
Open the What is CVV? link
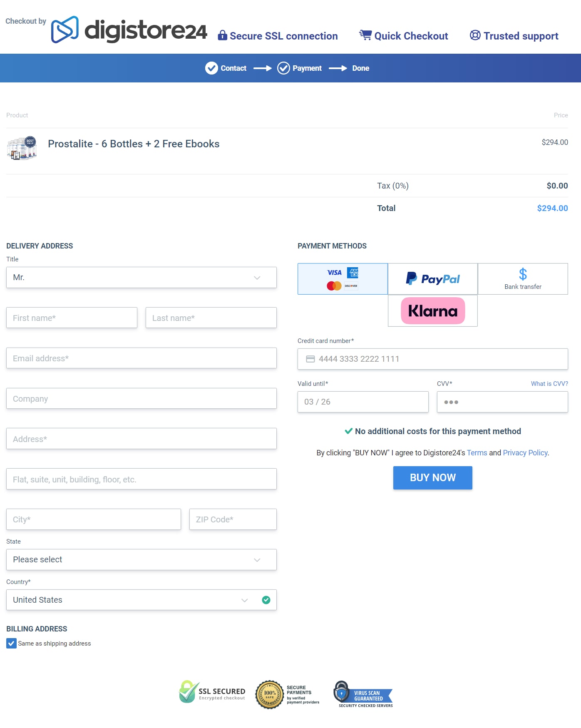(549, 384)
